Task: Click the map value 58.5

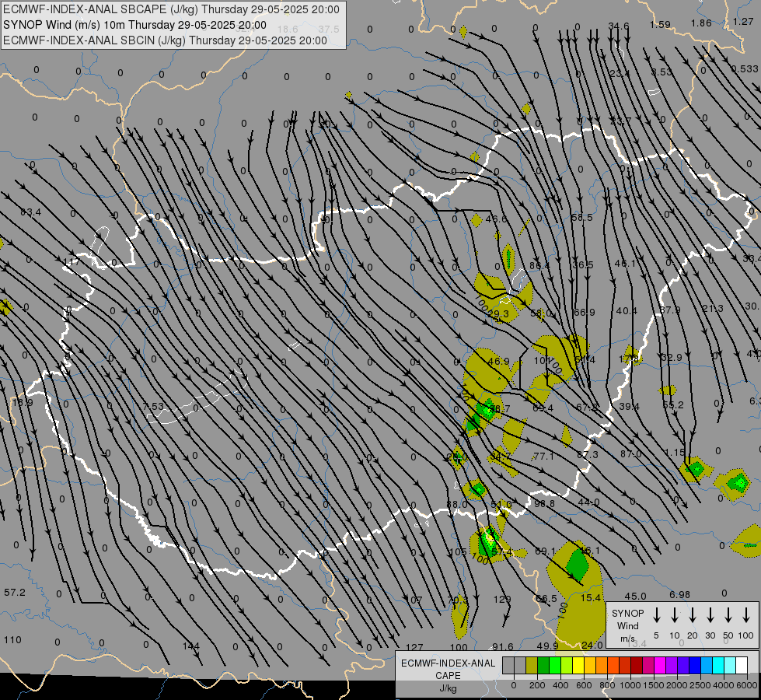Action: pyautogui.click(x=582, y=218)
